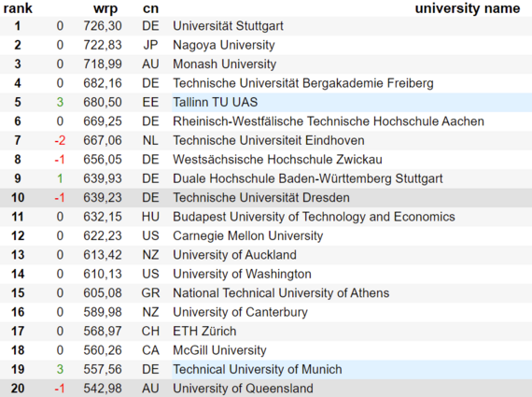Select Technische Universität Dresden row
The image size is (532, 397).
(x=266, y=198)
